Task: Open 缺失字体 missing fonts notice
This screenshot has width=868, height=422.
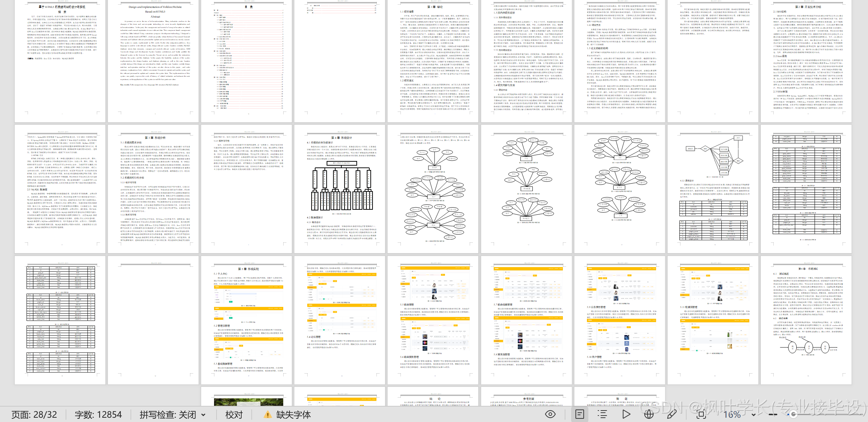Action: pos(293,415)
